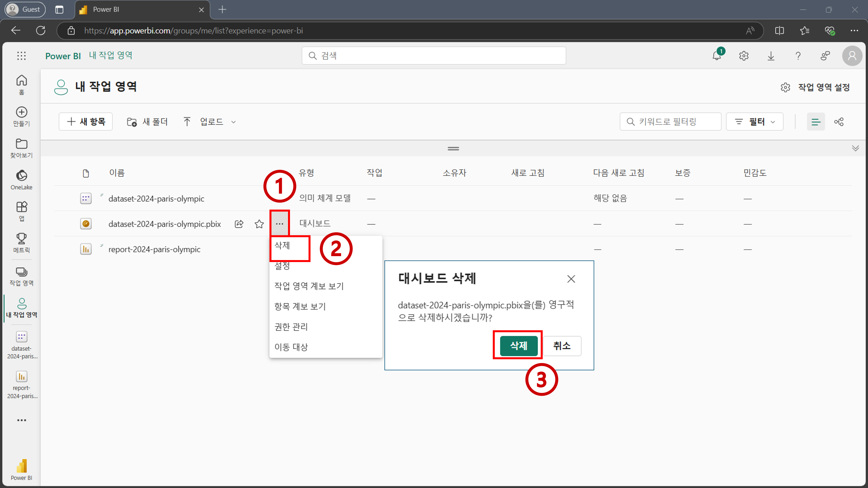868x488 pixels.
Task: Open Metrics (메트릭) trophy icon
Action: 22,243
